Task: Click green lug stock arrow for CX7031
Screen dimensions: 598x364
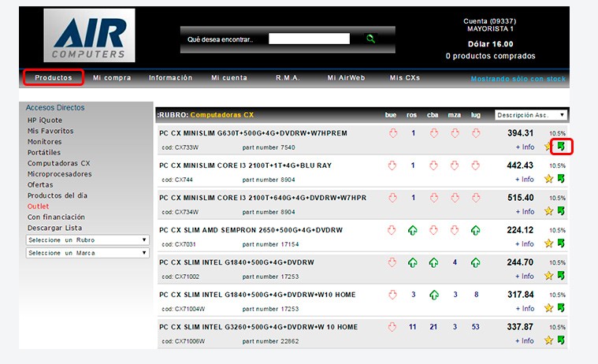Action: tap(475, 230)
